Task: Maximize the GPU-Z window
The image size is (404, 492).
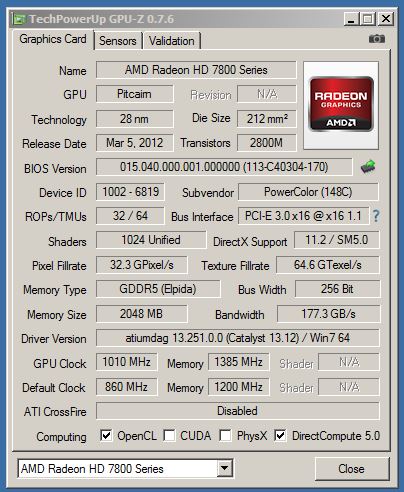Action: 368,19
